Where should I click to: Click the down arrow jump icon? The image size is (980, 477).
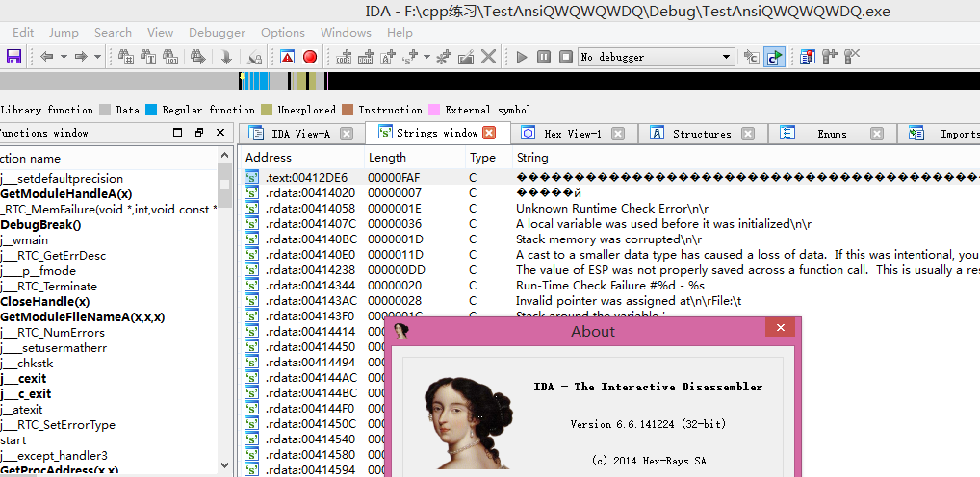tap(226, 57)
